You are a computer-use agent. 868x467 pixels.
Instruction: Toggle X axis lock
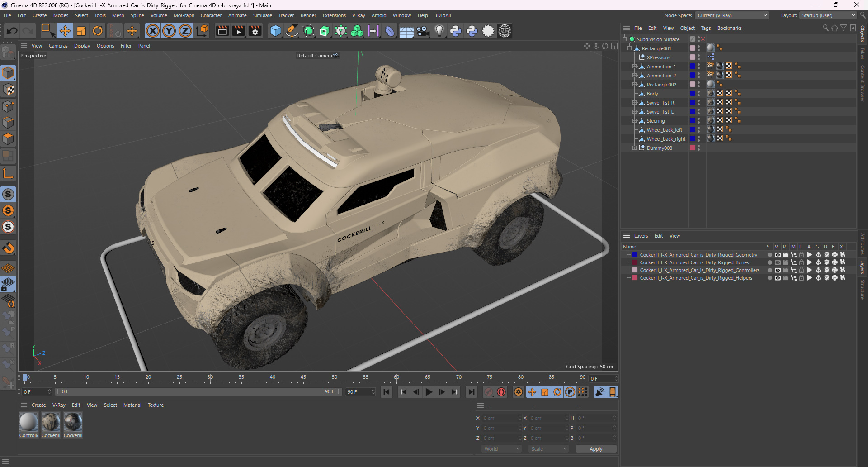[x=153, y=31]
